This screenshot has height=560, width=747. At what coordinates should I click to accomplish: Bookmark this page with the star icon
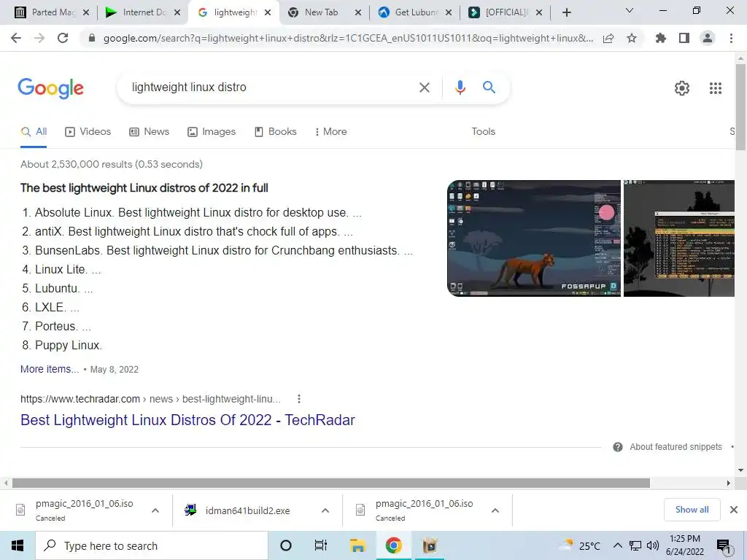coord(632,38)
